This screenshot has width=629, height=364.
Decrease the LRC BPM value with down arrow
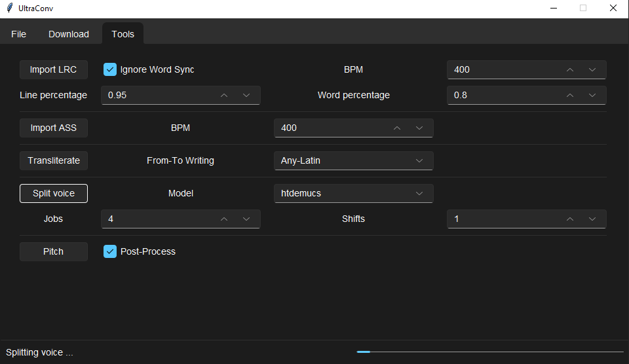coord(592,70)
